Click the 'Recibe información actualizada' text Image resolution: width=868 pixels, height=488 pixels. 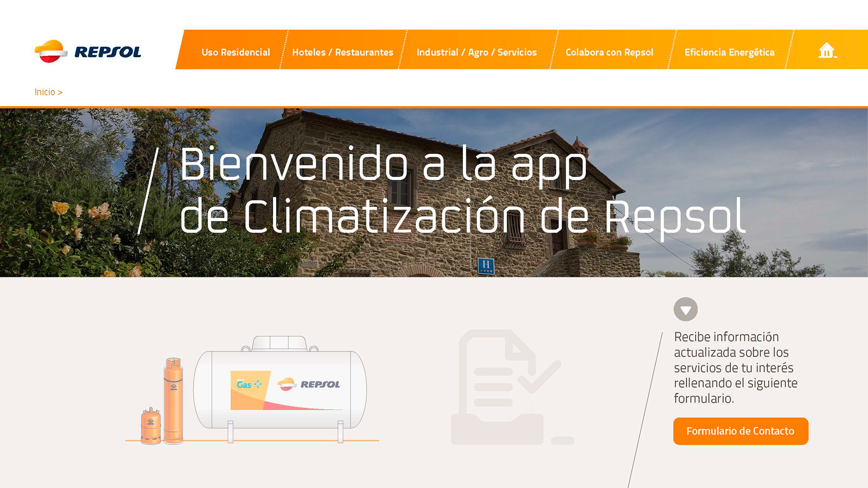[x=736, y=367]
